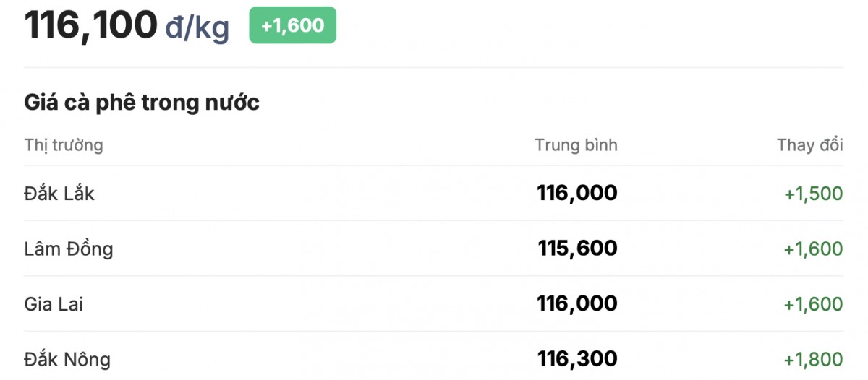Select the Thay đổi column header
Screen dimensions: 868x380
click(x=809, y=145)
